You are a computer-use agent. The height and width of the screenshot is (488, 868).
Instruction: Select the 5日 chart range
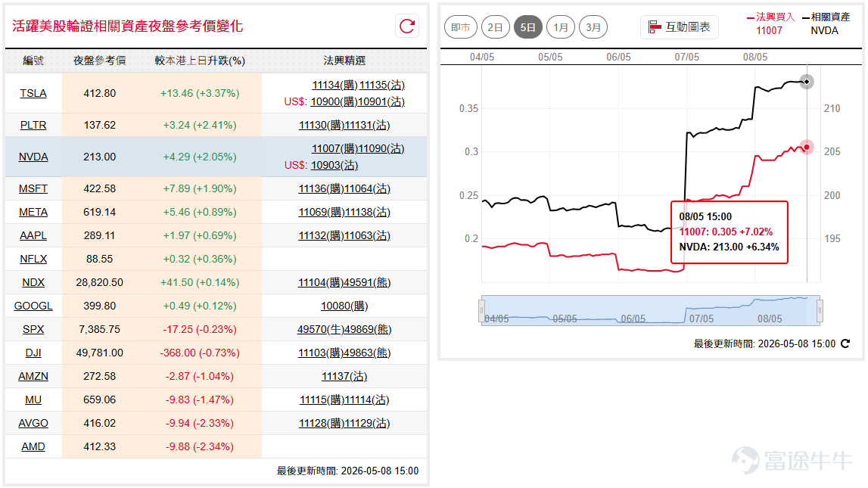(527, 27)
